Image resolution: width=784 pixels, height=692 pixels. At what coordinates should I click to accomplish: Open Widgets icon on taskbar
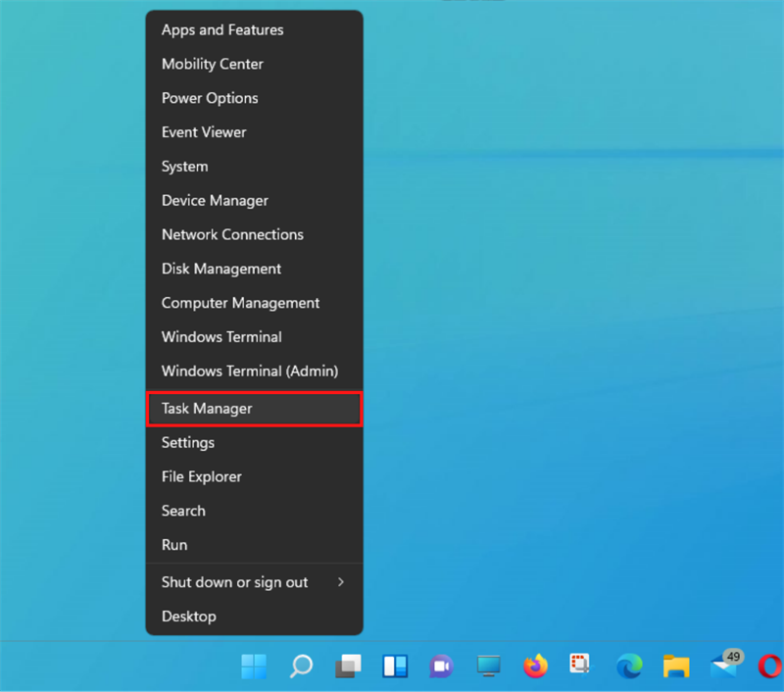click(x=395, y=666)
